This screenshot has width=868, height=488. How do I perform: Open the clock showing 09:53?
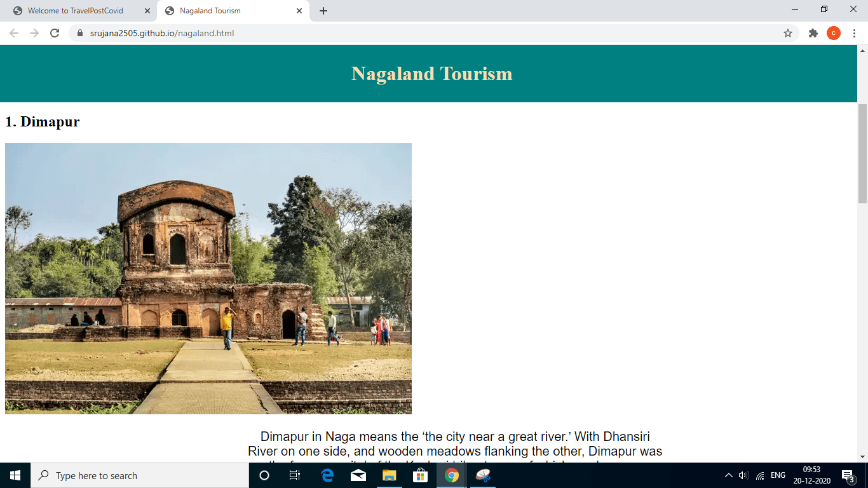(811, 475)
